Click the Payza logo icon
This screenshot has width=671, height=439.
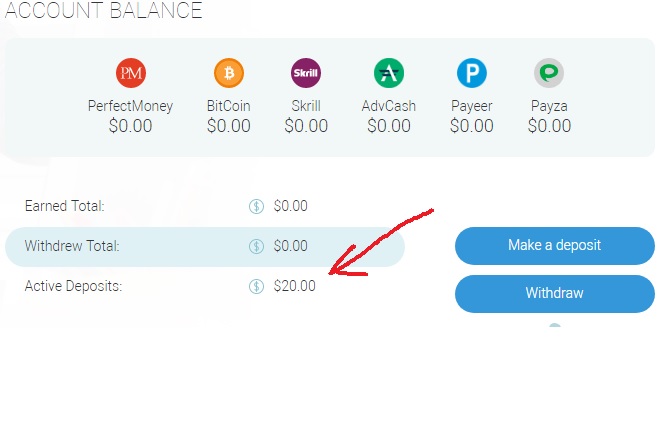[x=549, y=73]
